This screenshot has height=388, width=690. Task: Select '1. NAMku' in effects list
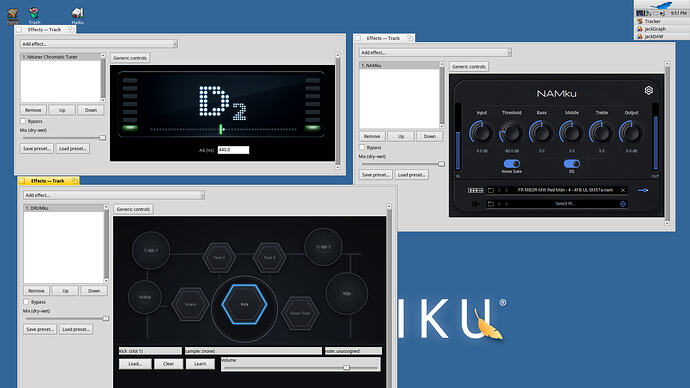point(400,65)
